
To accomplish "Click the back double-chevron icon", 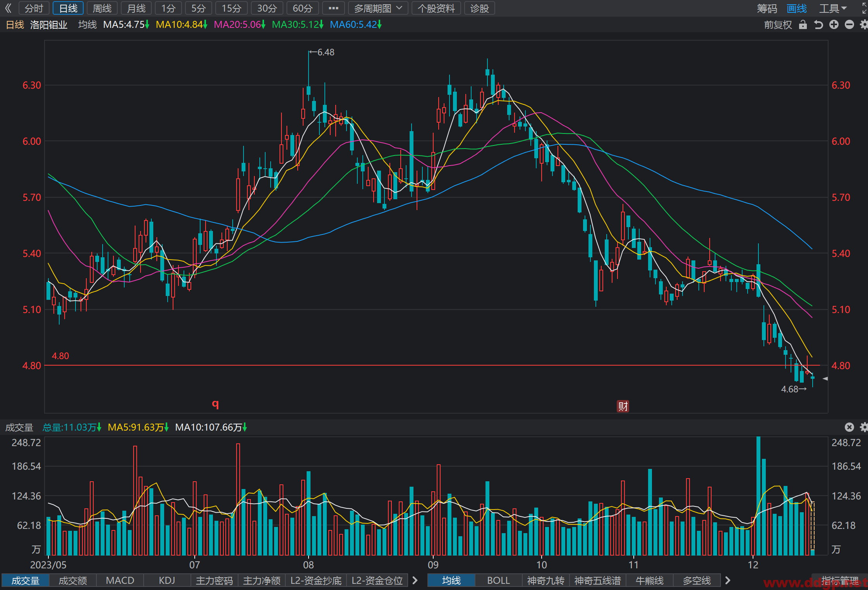I will point(8,8).
